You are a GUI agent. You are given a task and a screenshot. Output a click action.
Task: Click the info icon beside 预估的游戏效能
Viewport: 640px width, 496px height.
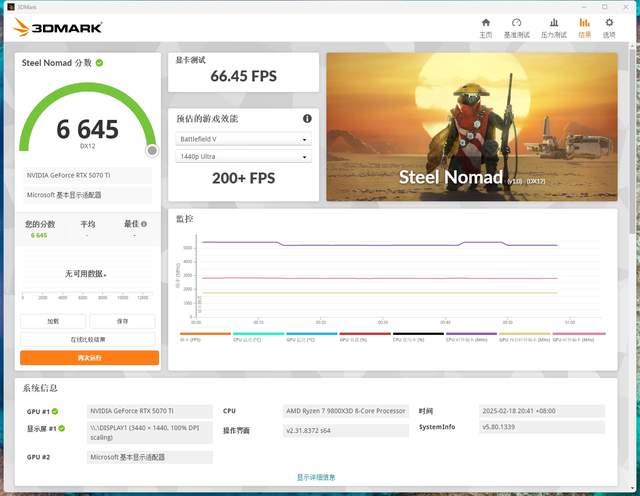point(307,118)
